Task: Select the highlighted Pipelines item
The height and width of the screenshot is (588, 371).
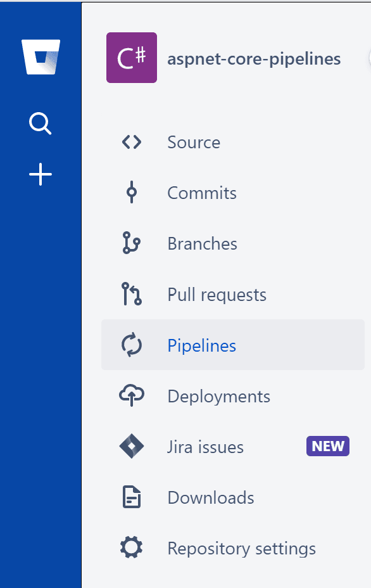Action: point(233,345)
